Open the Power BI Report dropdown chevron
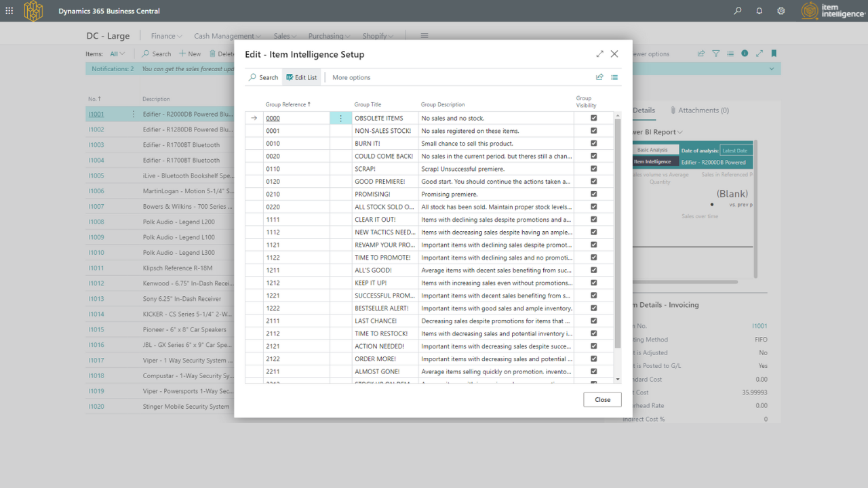This screenshot has width=868, height=488. pyautogui.click(x=679, y=132)
